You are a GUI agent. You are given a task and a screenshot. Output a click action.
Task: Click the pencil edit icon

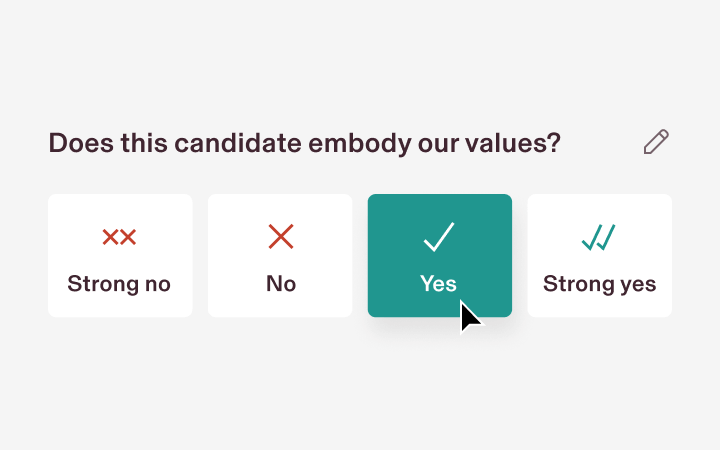(x=656, y=142)
